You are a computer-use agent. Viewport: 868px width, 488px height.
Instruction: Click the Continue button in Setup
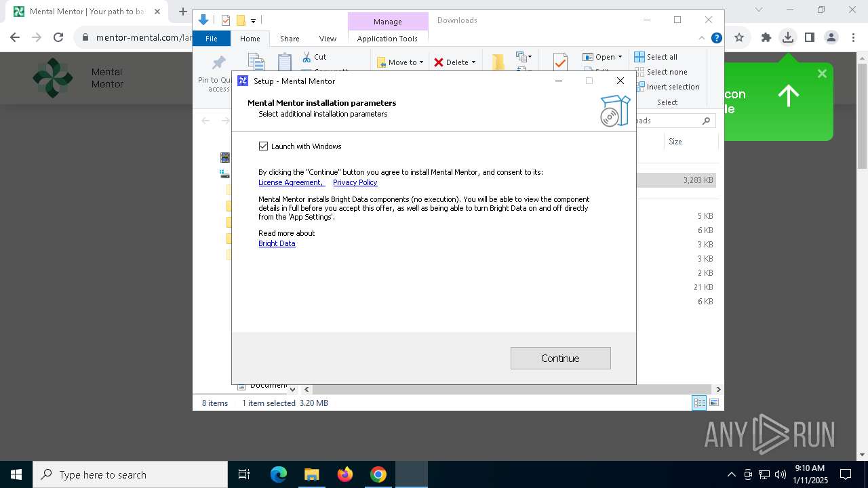560,358
